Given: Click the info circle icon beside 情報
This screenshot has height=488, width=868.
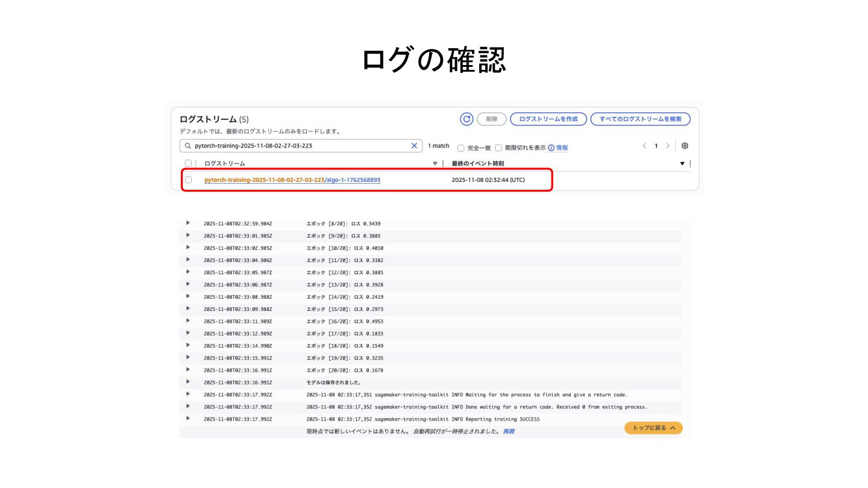Looking at the screenshot, I should point(551,148).
